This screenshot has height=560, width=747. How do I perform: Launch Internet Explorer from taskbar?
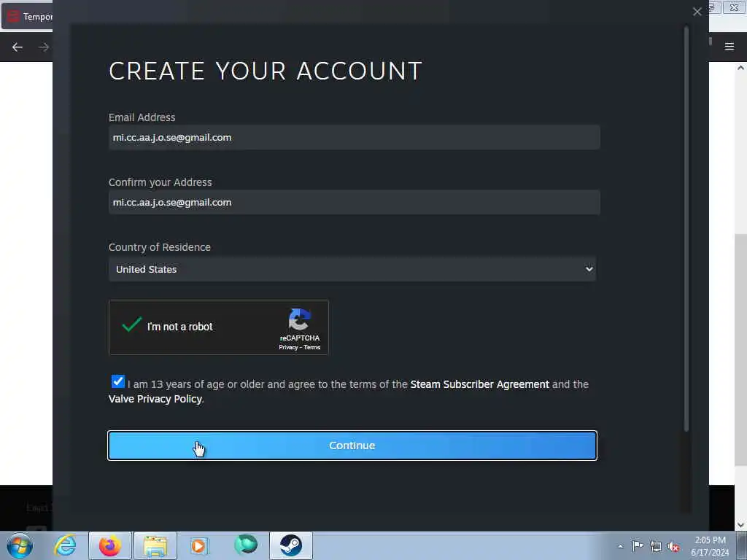point(65,545)
